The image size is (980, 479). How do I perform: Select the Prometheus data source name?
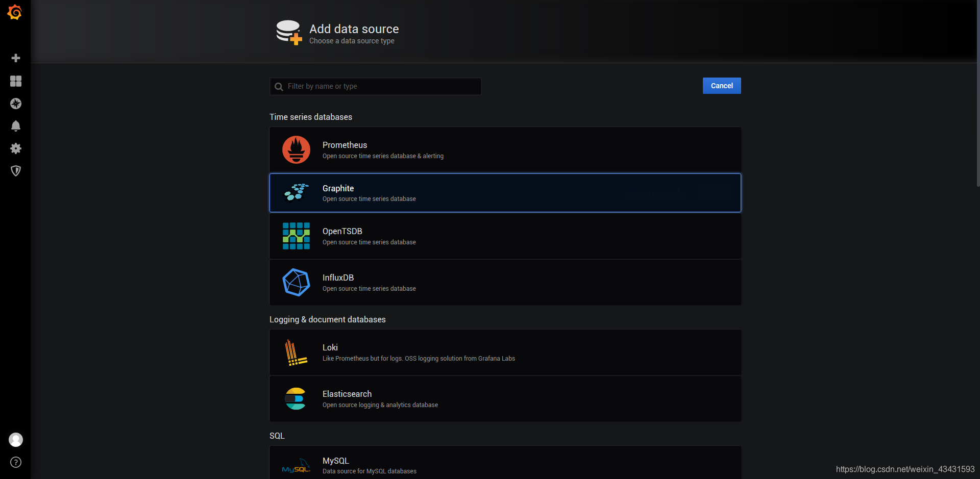coord(345,145)
